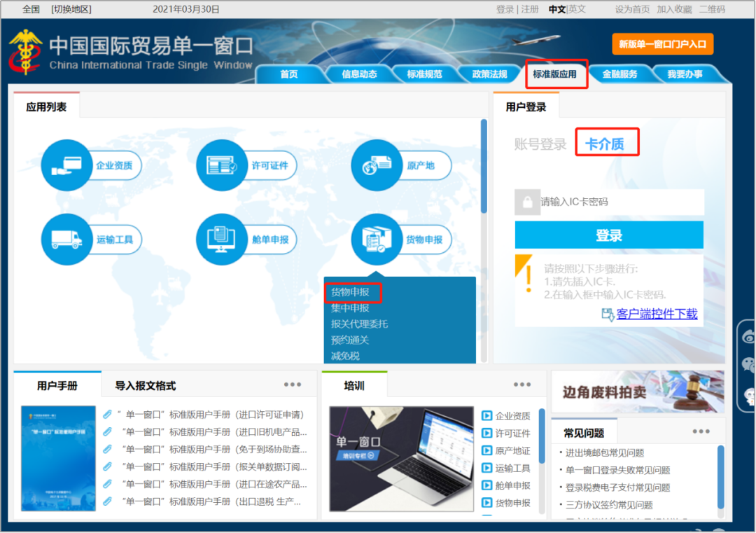Choose 报关代理委托 in the submenu
Screen dimensions: 756x533
[359, 324]
